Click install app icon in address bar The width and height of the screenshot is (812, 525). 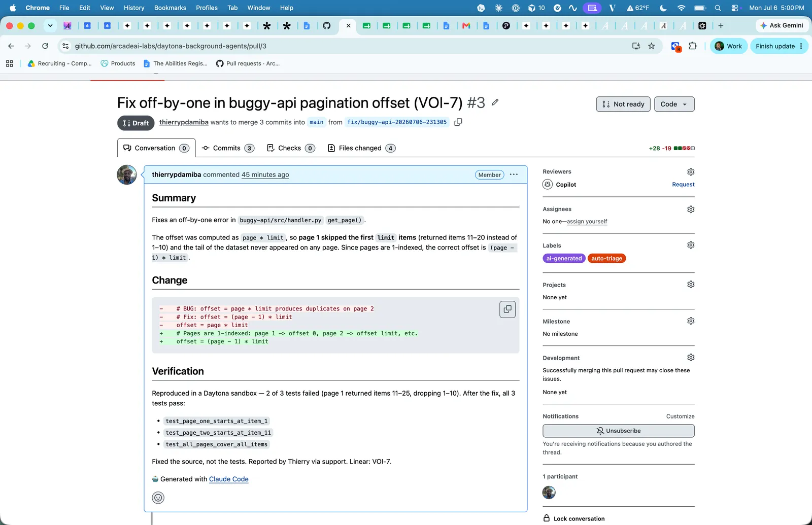click(636, 46)
